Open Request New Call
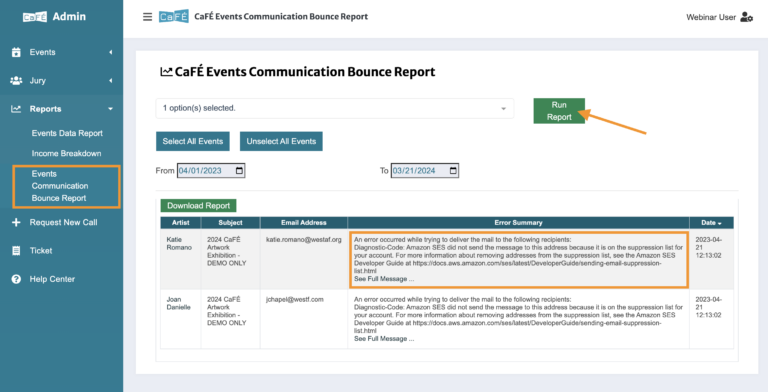The width and height of the screenshot is (768, 392). pyautogui.click(x=63, y=222)
